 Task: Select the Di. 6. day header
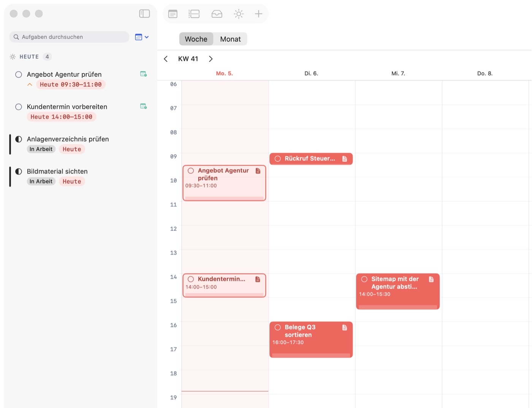(x=311, y=73)
